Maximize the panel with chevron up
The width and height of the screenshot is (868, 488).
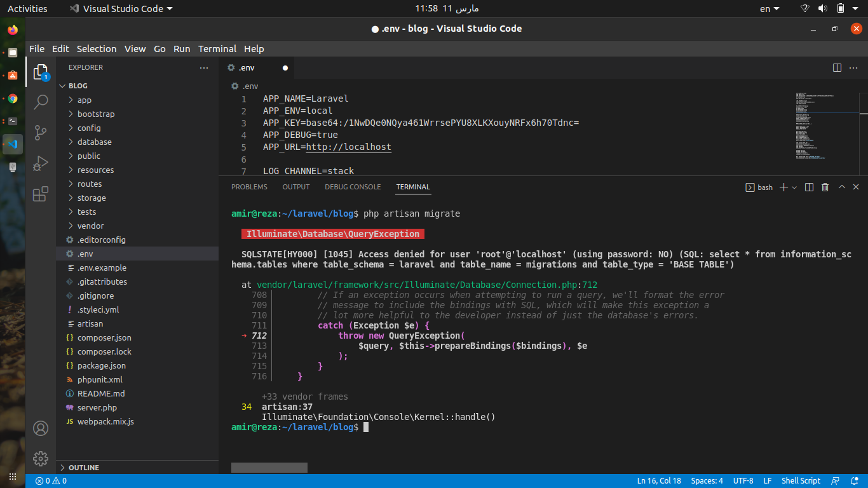[x=842, y=187]
